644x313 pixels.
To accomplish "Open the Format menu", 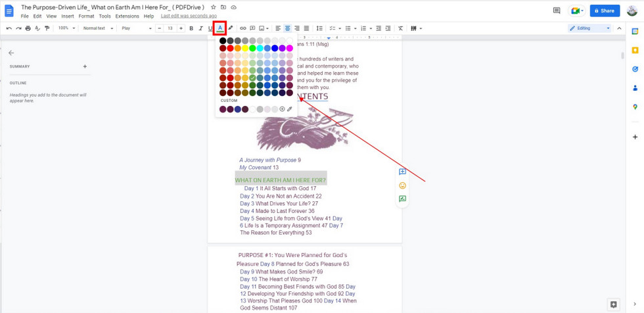I will pyautogui.click(x=86, y=16).
